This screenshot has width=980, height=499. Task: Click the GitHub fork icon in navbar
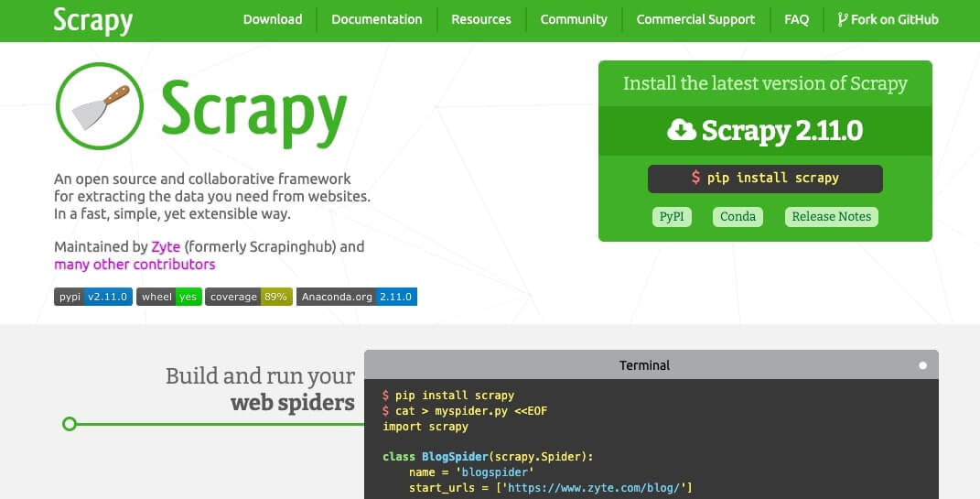click(843, 19)
